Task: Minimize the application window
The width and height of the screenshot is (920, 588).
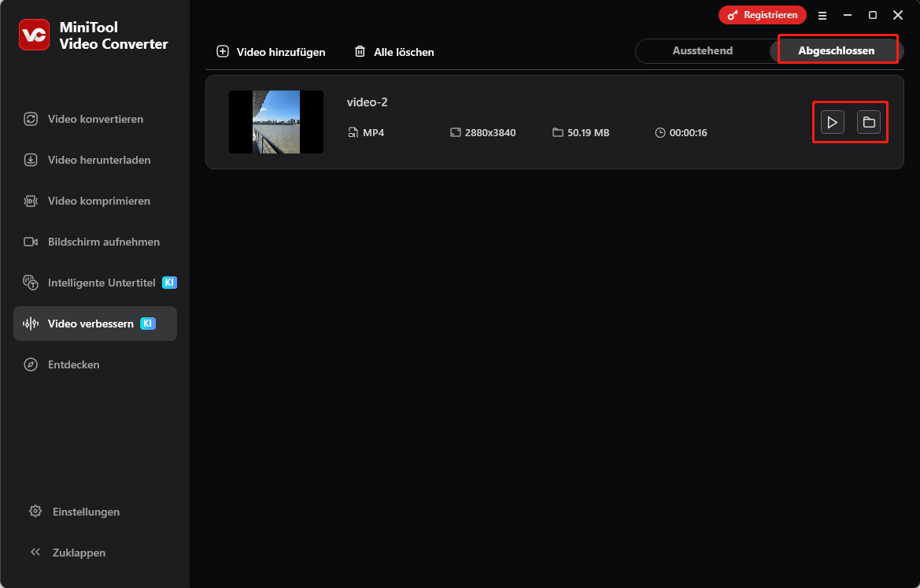Action: 848,15
